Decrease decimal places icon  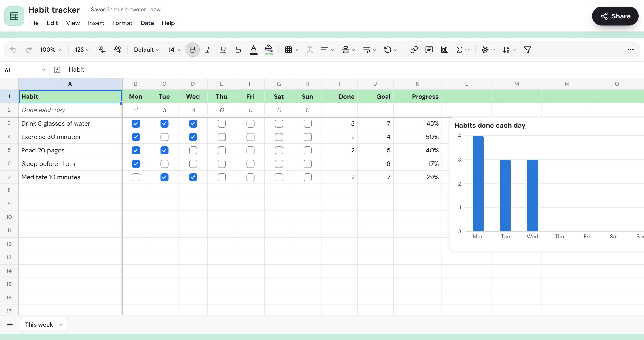click(102, 50)
